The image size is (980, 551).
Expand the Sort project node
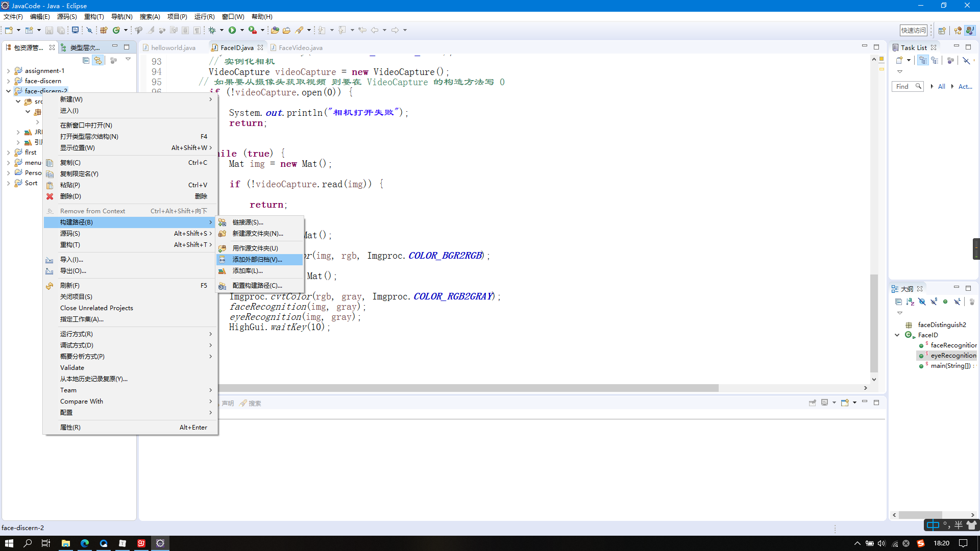click(9, 183)
